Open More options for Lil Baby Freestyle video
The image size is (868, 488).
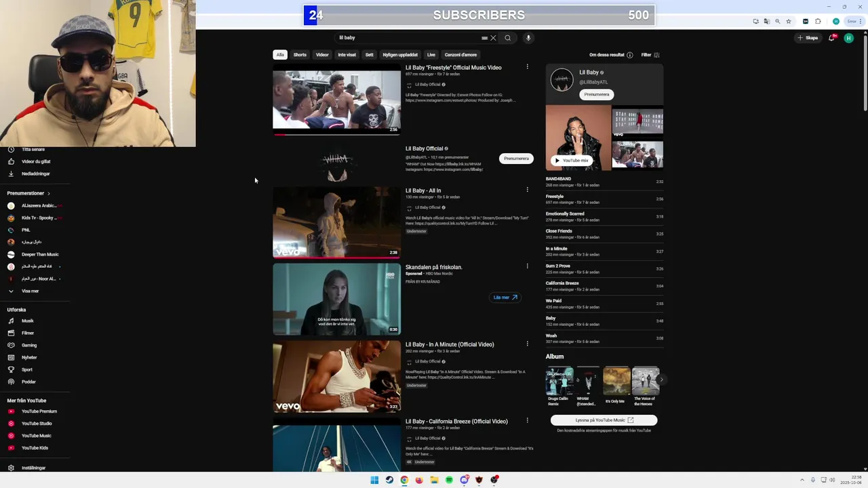pos(527,67)
